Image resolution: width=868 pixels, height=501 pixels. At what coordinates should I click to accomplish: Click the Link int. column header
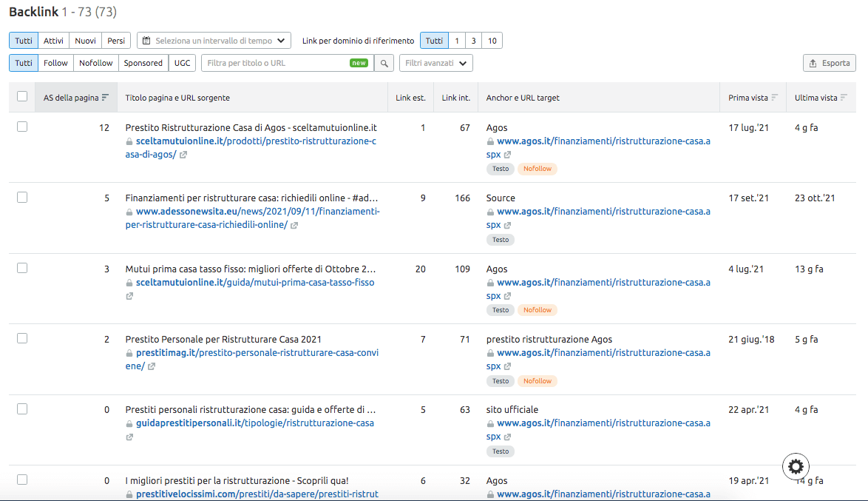point(456,98)
